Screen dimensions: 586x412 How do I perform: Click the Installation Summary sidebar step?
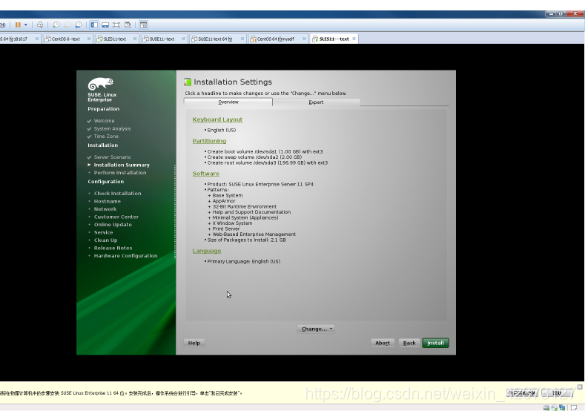122,165
